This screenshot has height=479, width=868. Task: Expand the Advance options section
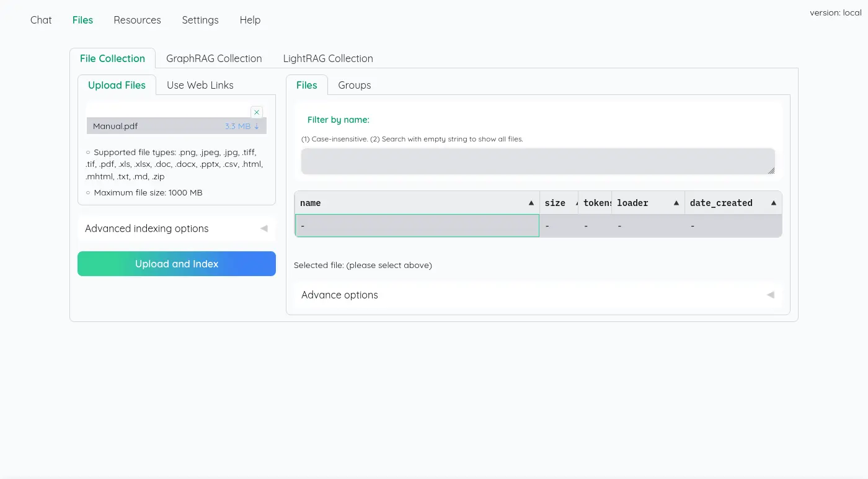(x=538, y=295)
